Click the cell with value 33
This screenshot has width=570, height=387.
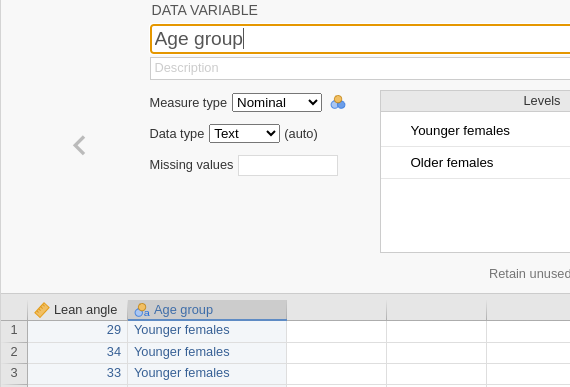[x=78, y=373]
